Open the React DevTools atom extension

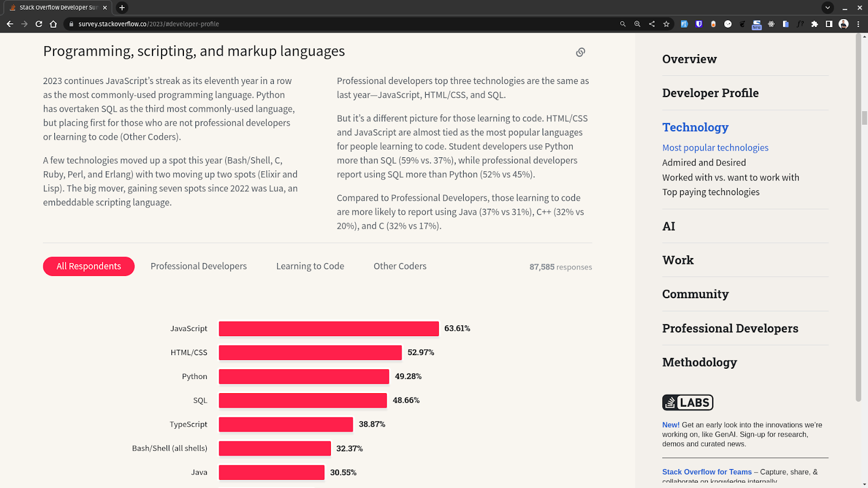tap(771, 24)
